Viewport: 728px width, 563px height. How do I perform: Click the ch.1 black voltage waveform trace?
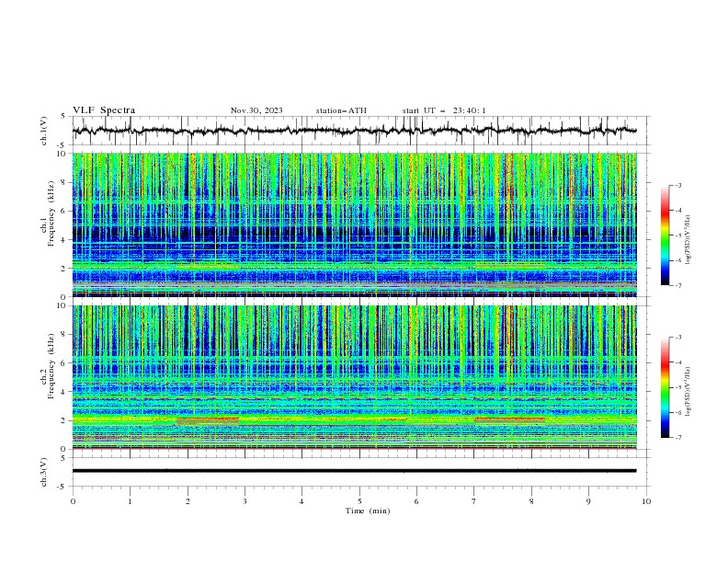click(x=354, y=131)
